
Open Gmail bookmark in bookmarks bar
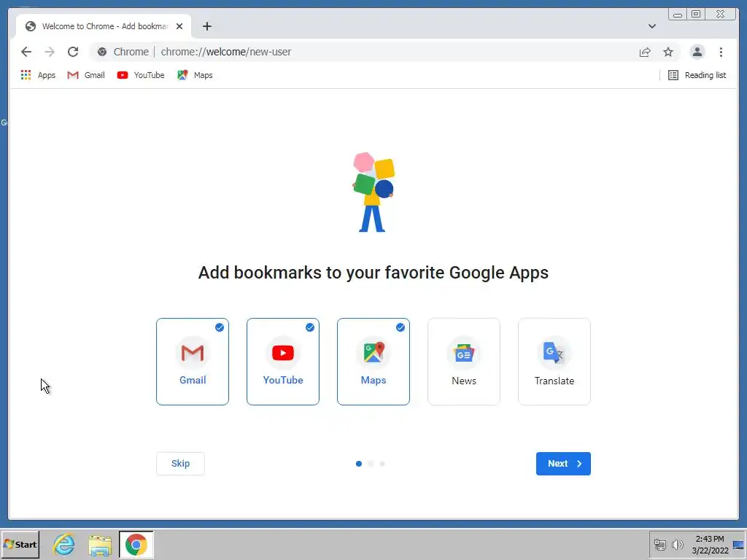(86, 75)
